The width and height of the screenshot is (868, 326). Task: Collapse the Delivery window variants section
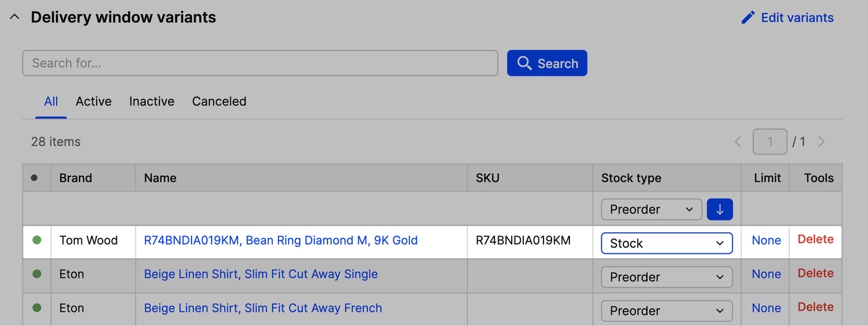pyautogui.click(x=14, y=17)
